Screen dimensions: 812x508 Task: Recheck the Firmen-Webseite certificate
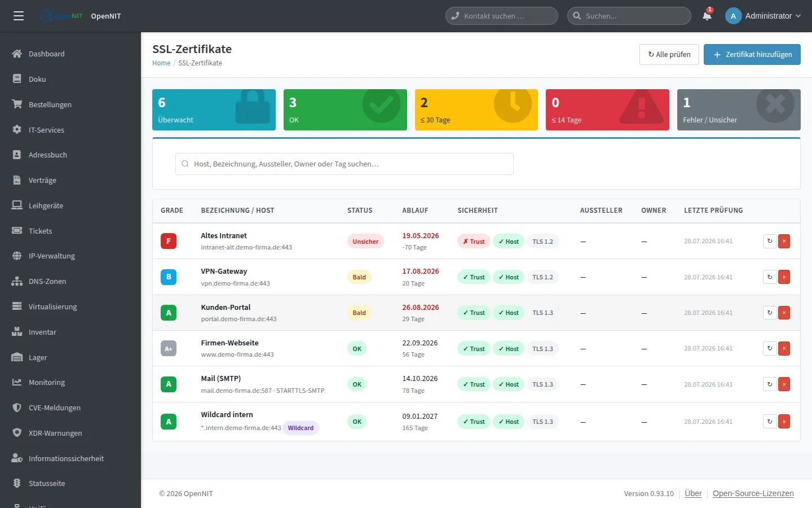coord(770,348)
